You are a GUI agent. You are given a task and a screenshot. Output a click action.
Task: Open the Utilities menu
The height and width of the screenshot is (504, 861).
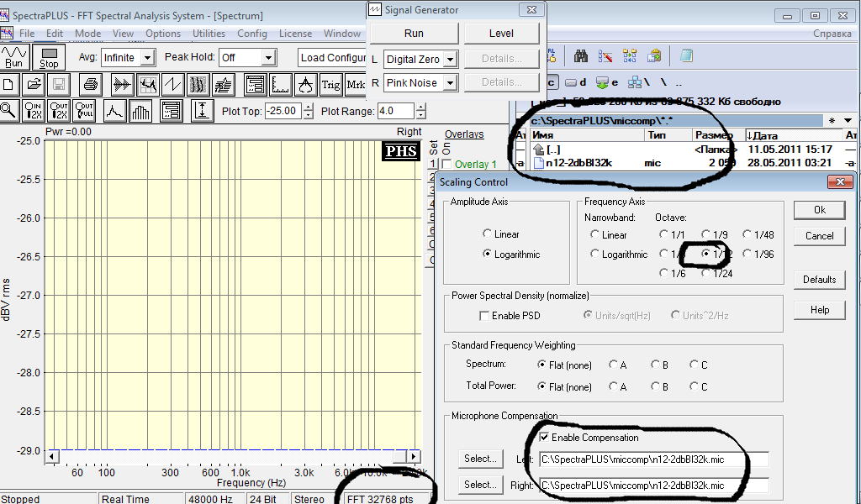tap(209, 34)
